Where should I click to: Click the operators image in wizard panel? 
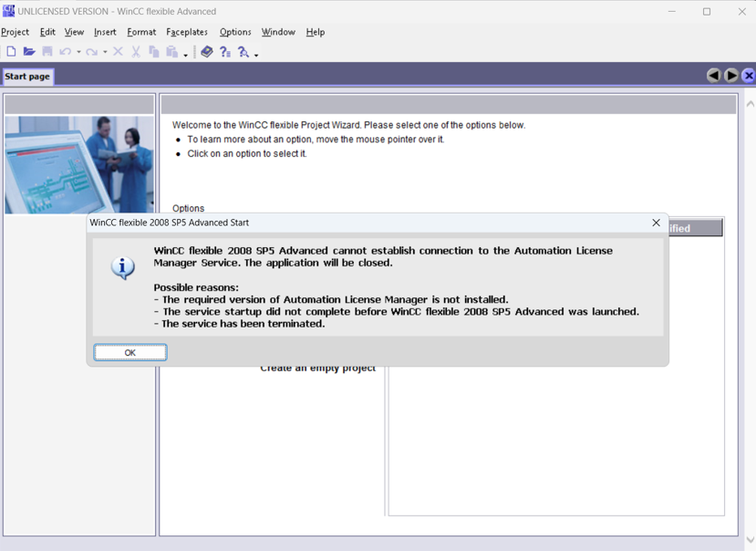(x=79, y=164)
